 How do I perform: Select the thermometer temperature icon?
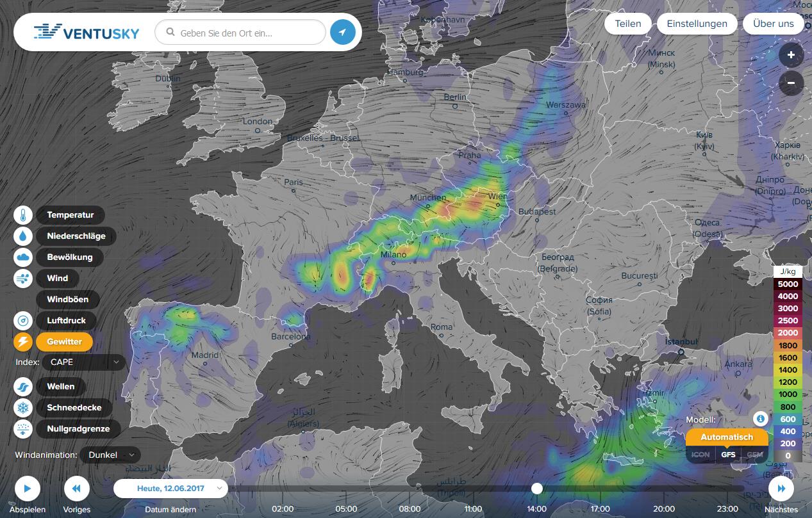point(23,215)
